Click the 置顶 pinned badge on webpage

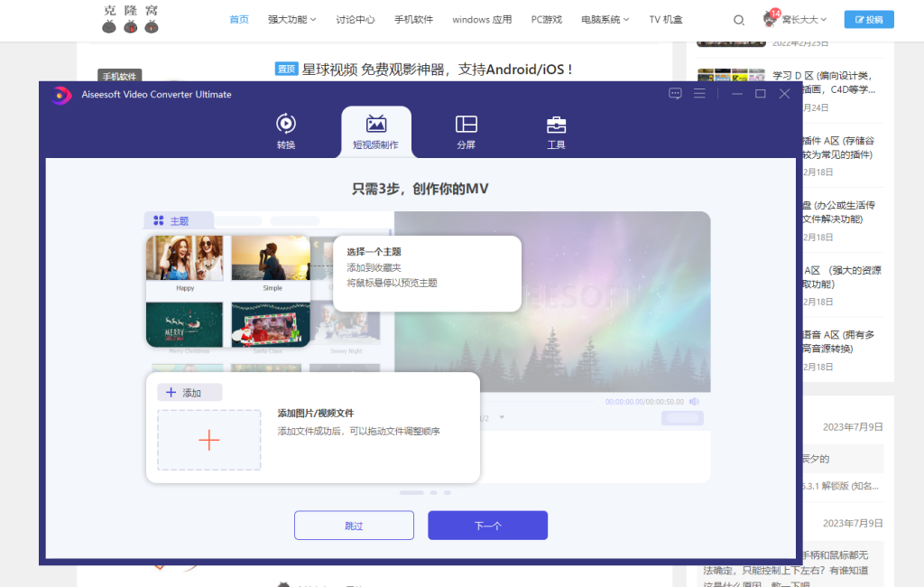(x=286, y=69)
